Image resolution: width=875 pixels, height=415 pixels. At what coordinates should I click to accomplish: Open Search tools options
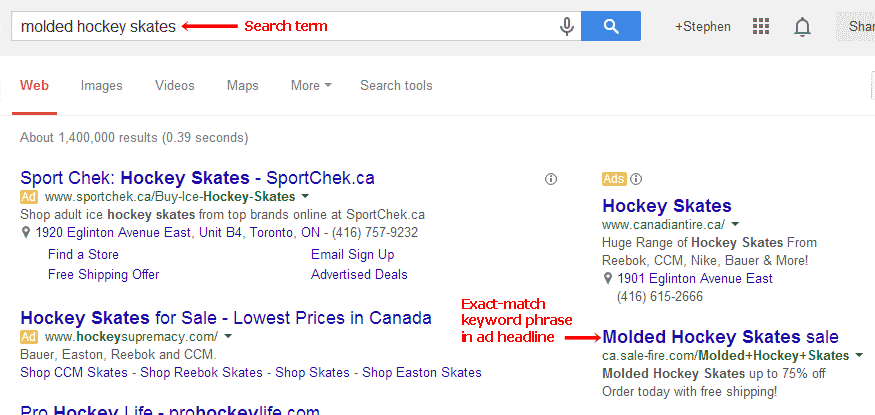pos(396,85)
